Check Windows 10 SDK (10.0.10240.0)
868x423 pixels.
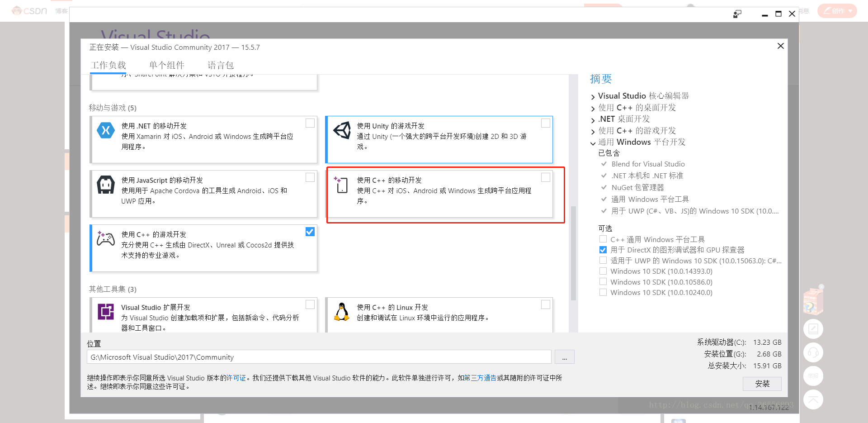603,292
